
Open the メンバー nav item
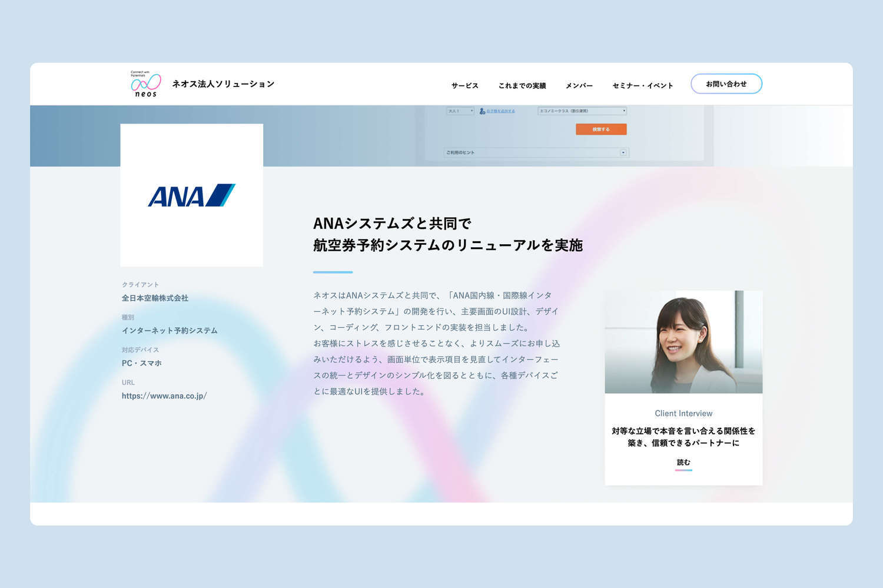tap(579, 86)
